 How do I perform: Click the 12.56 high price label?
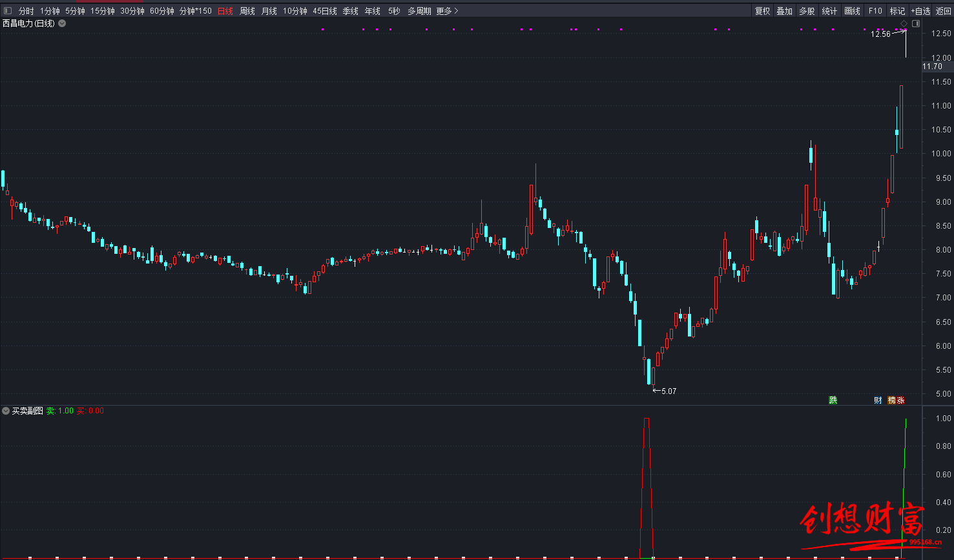click(880, 34)
